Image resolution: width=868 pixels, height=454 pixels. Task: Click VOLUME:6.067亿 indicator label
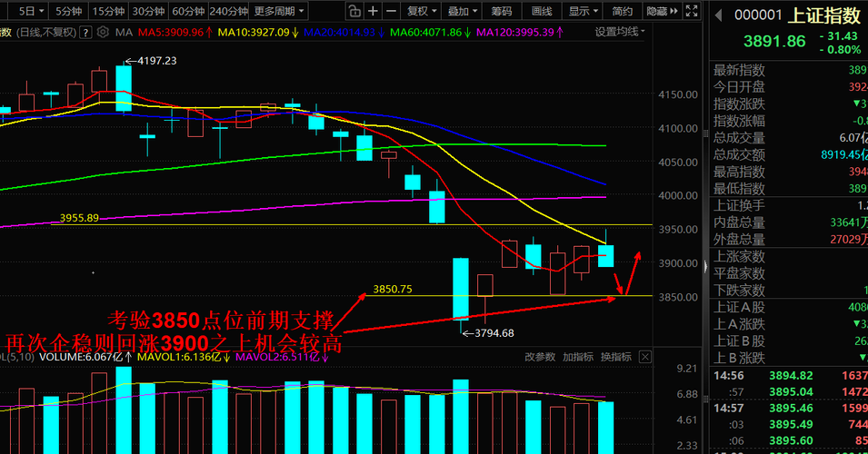coord(85,357)
